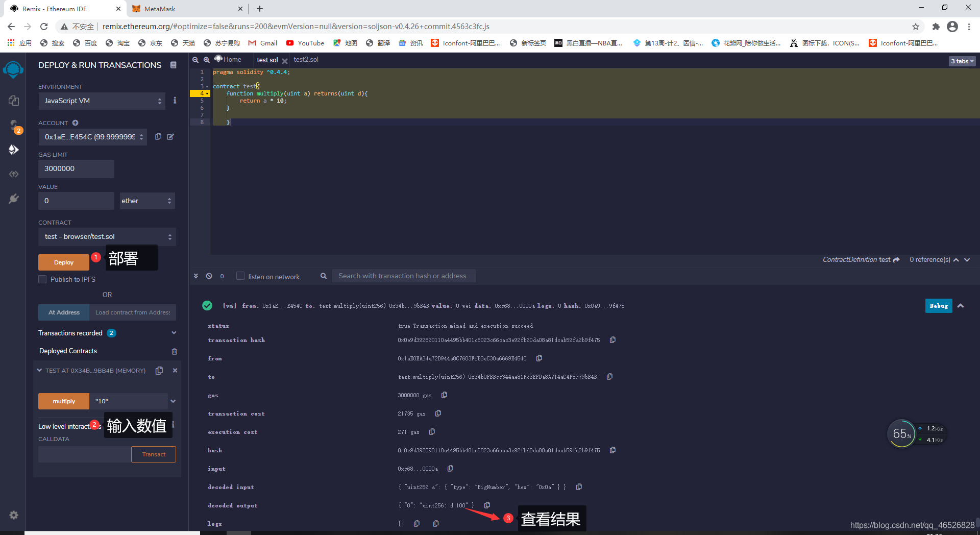The image size is (980, 535).
Task: Fold contract at line 3 arrow
Action: (x=207, y=87)
